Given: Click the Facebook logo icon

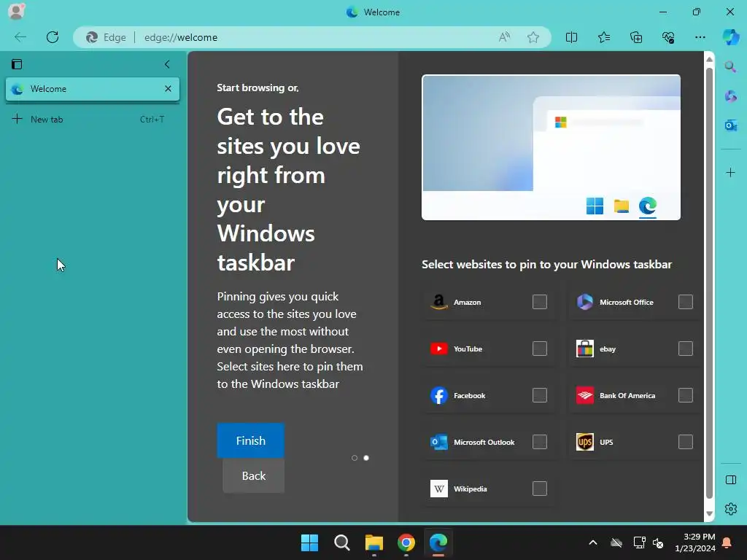Looking at the screenshot, I should (x=438, y=395).
